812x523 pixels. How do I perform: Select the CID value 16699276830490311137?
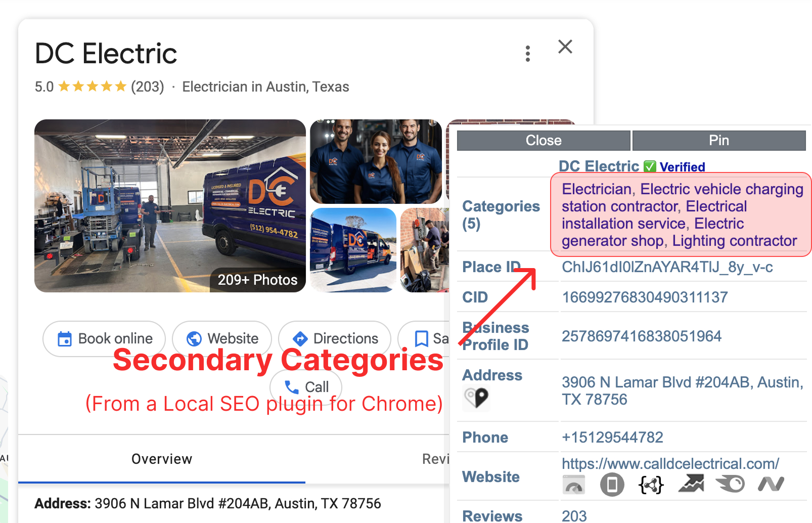click(x=645, y=297)
